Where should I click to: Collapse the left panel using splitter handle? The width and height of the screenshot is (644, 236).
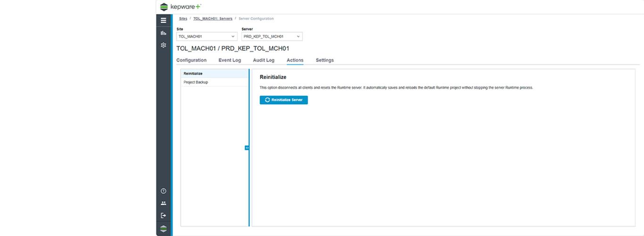tap(247, 148)
